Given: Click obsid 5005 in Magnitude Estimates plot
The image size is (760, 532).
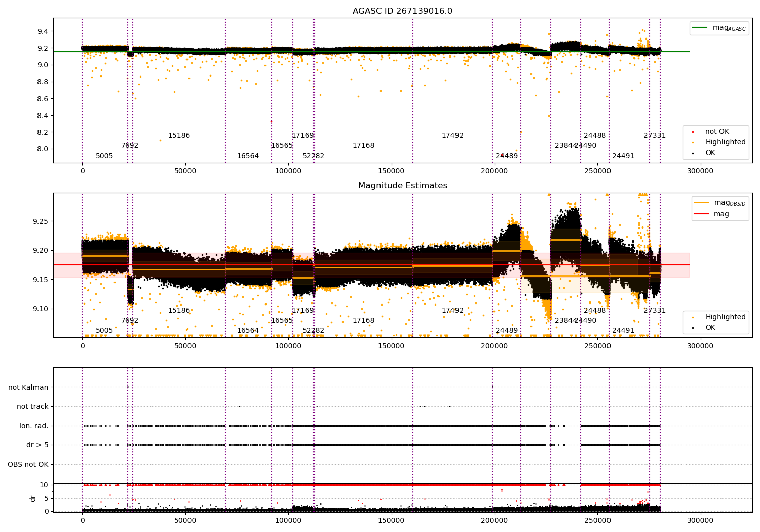Looking at the screenshot, I should [104, 331].
